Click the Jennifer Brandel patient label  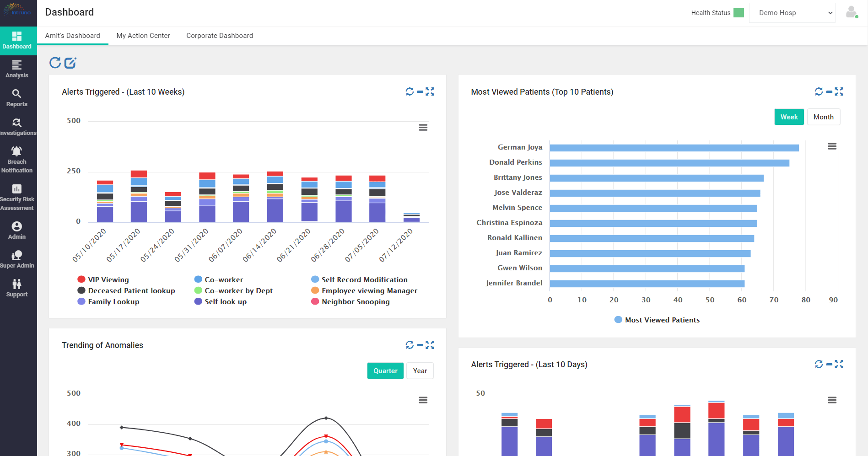click(514, 283)
